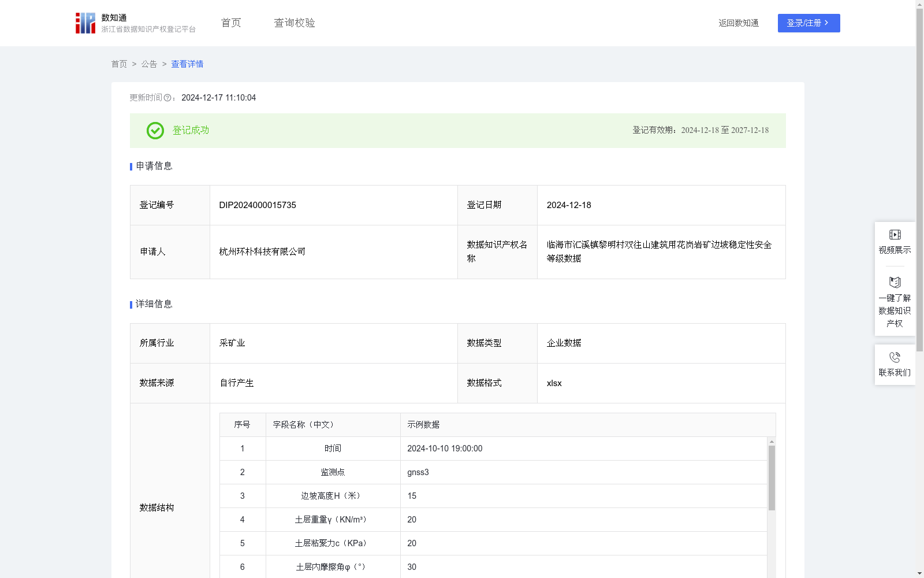Click the 土层粘聚力c（KPa） field name
Image resolution: width=924 pixels, height=578 pixels.
point(333,543)
